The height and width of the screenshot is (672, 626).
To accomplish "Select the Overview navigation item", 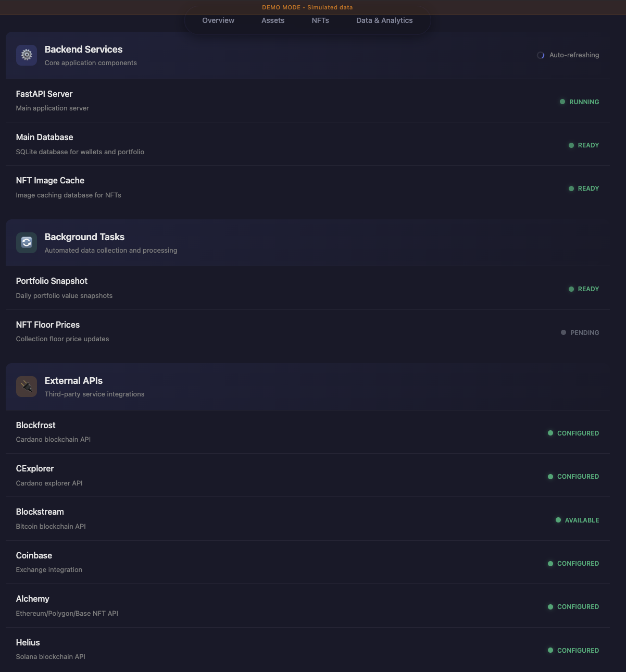I will [218, 20].
